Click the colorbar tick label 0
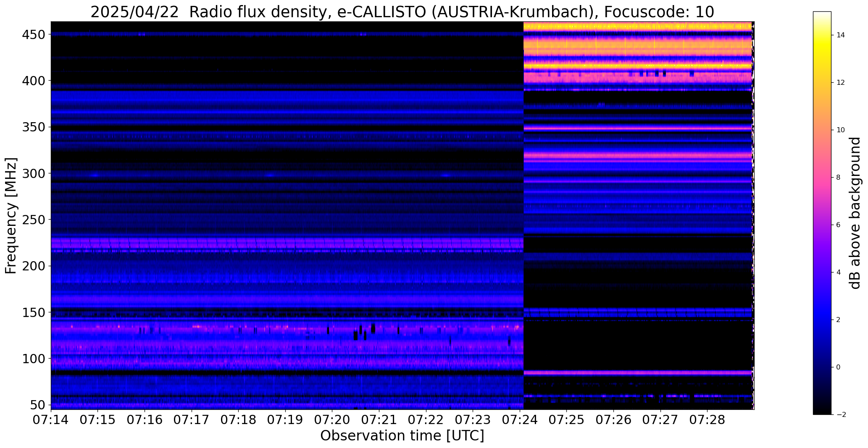This screenshot has width=868, height=448. point(839,367)
